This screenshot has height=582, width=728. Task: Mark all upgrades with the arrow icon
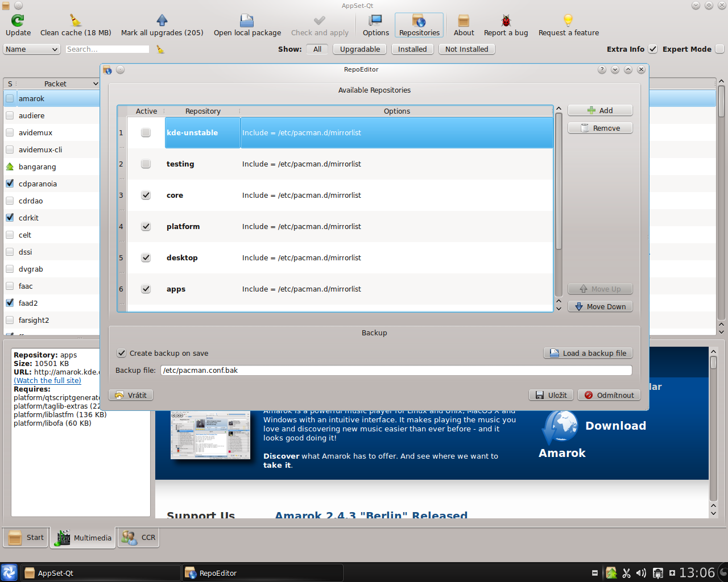point(162,20)
